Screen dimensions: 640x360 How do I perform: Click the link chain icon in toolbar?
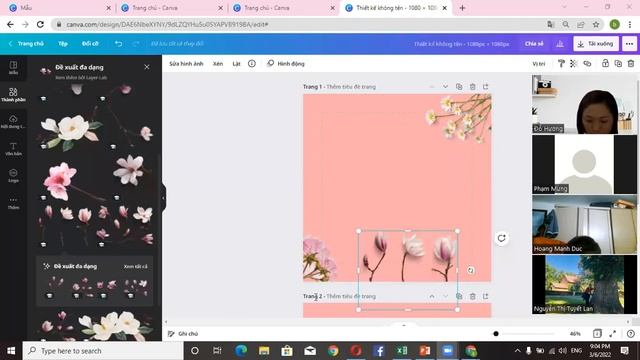(587, 63)
